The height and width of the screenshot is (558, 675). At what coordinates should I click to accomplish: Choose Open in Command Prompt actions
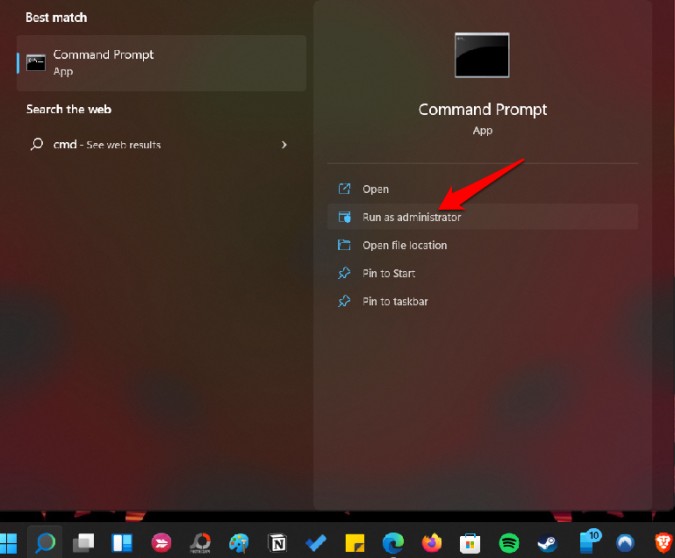pos(482,189)
